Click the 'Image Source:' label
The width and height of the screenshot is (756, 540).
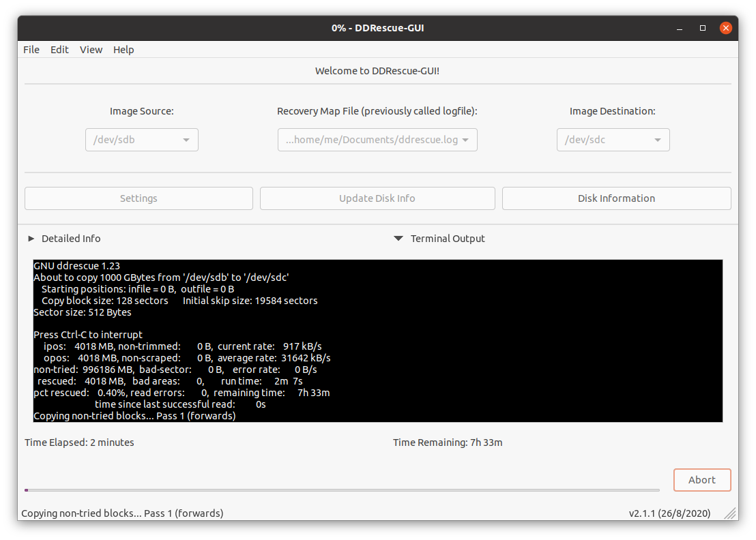pyautogui.click(x=142, y=111)
